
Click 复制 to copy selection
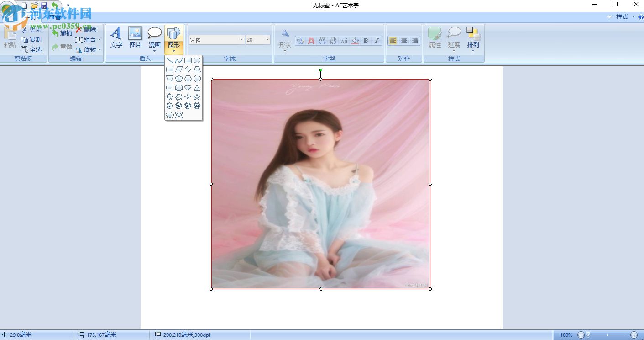point(31,39)
